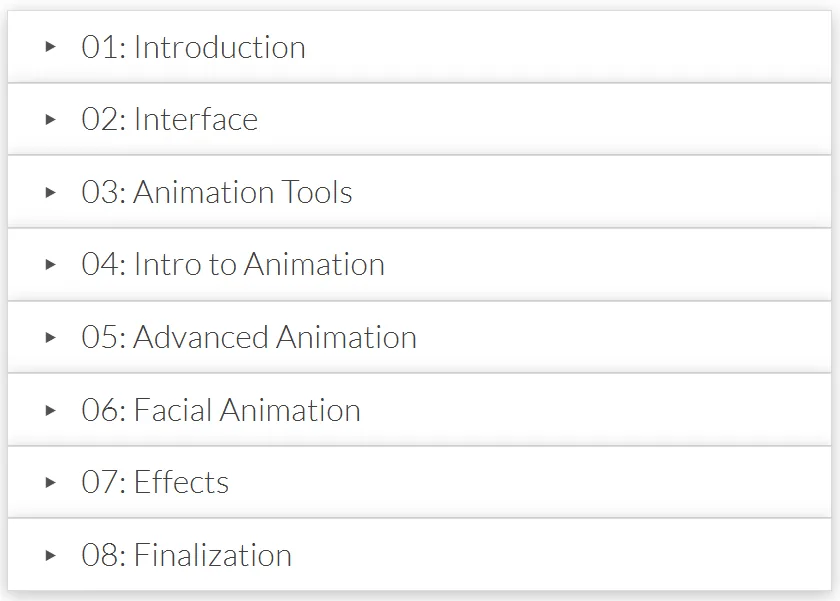Click blank space in Facial Animation row
This screenshot has height=601, width=840.
click(x=595, y=410)
